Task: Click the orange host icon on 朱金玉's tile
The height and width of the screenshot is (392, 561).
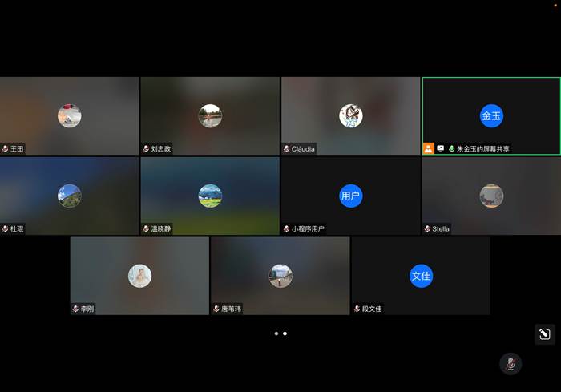Action: click(429, 148)
